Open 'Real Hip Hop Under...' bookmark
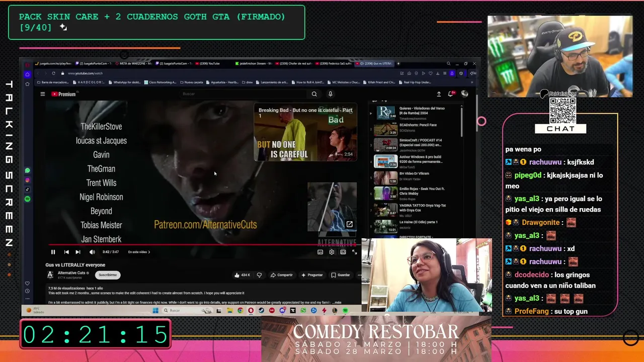Image resolution: width=644 pixels, height=362 pixels. tap(416, 82)
